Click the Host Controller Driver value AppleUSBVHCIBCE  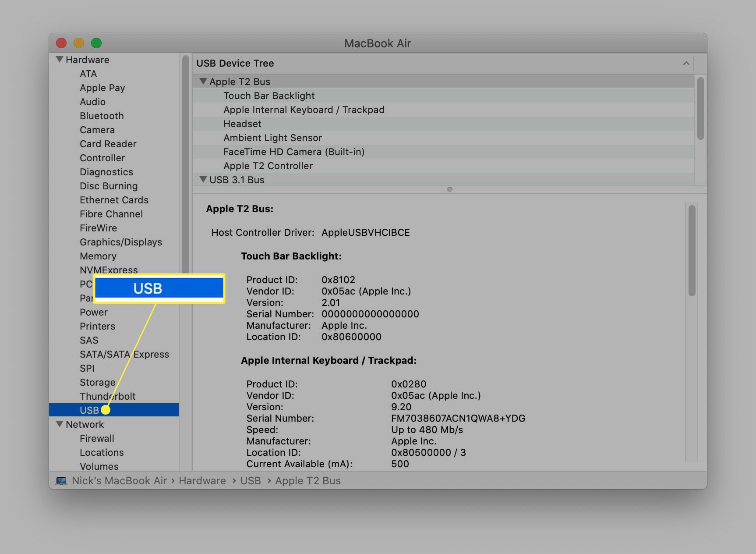coord(366,232)
